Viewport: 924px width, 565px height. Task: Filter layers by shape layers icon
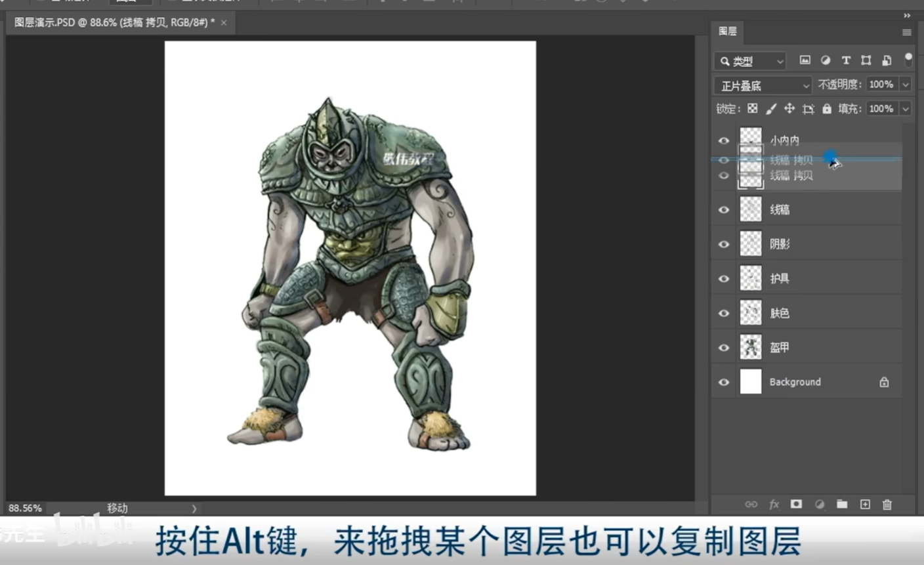pos(866,60)
